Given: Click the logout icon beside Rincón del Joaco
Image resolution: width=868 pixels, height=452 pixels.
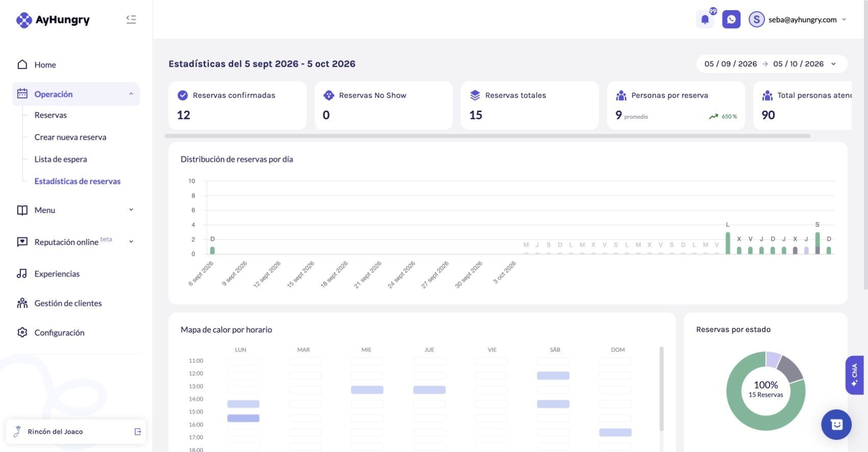Looking at the screenshot, I should pyautogui.click(x=138, y=432).
